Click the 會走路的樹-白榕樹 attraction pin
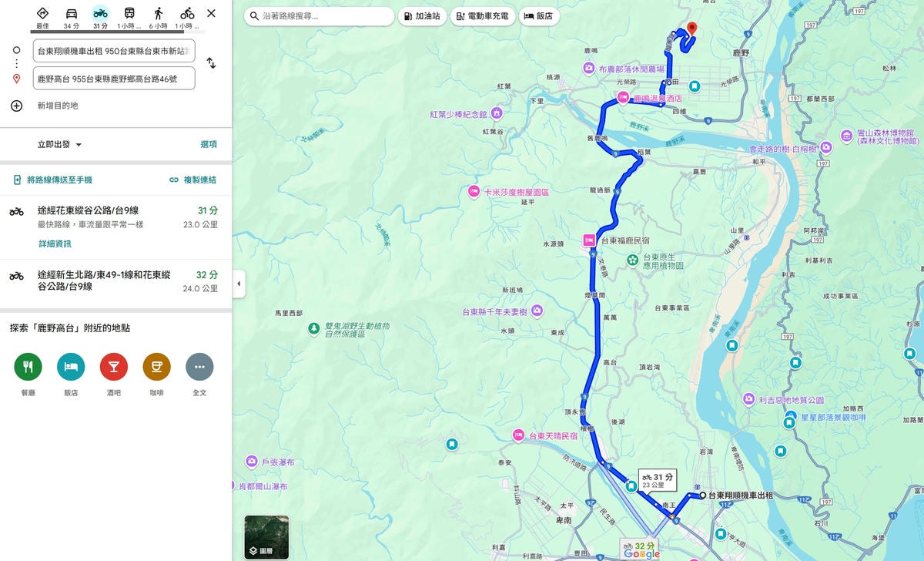The image size is (924, 561). pyautogui.click(x=827, y=146)
